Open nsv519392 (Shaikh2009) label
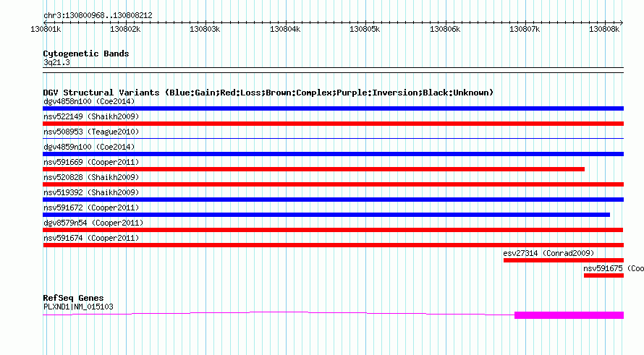The width and height of the screenshot is (644, 355). click(x=91, y=192)
